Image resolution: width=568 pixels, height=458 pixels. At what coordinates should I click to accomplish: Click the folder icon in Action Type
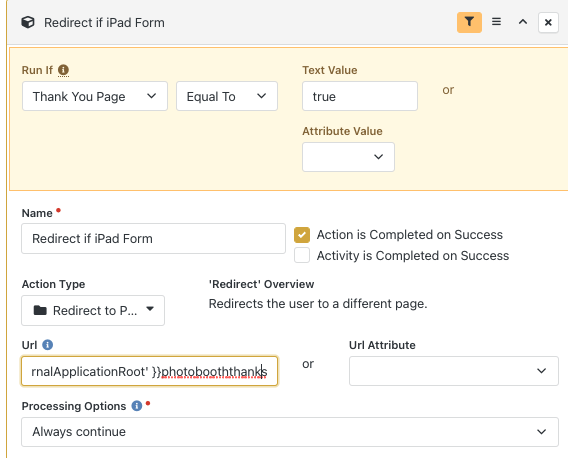click(x=40, y=310)
